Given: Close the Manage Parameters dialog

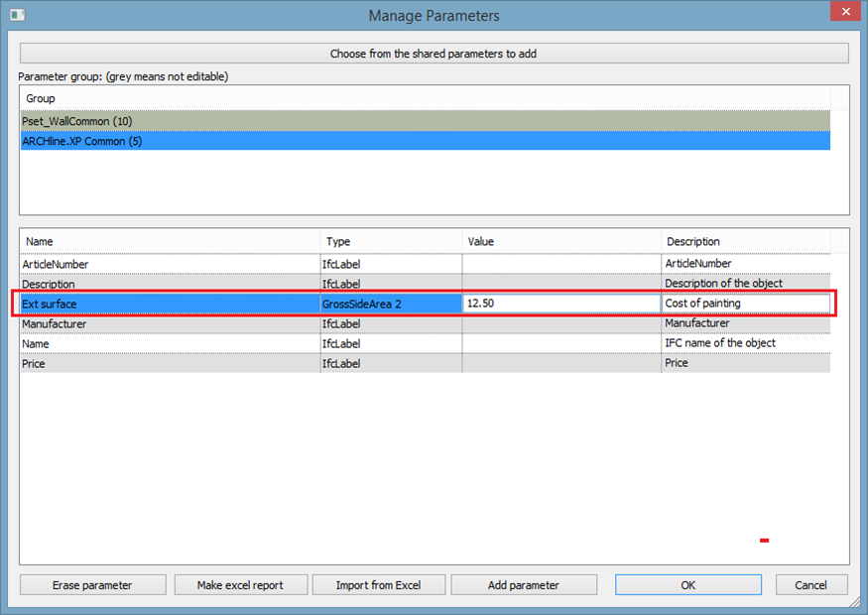Looking at the screenshot, I should point(843,13).
